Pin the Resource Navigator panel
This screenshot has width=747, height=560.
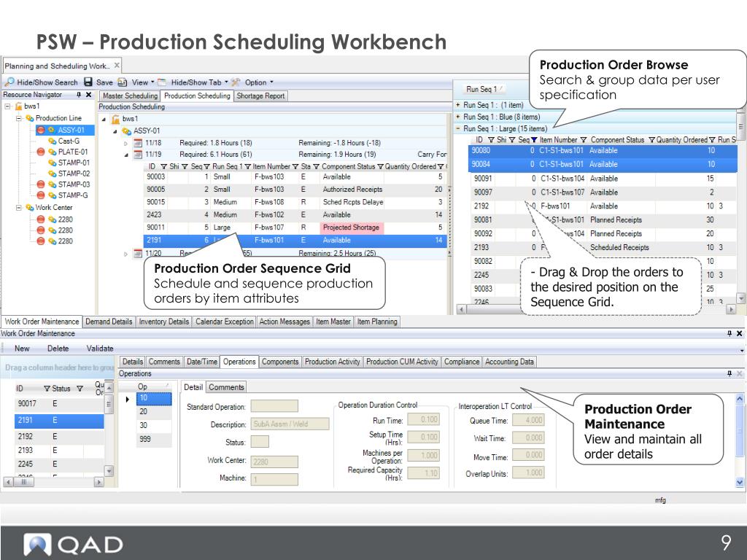[x=79, y=95]
